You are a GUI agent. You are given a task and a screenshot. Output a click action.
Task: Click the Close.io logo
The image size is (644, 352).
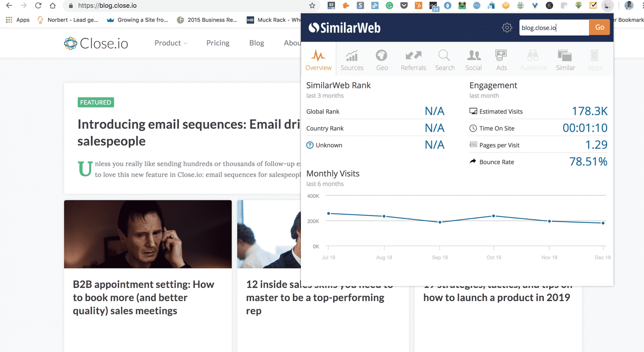click(96, 43)
